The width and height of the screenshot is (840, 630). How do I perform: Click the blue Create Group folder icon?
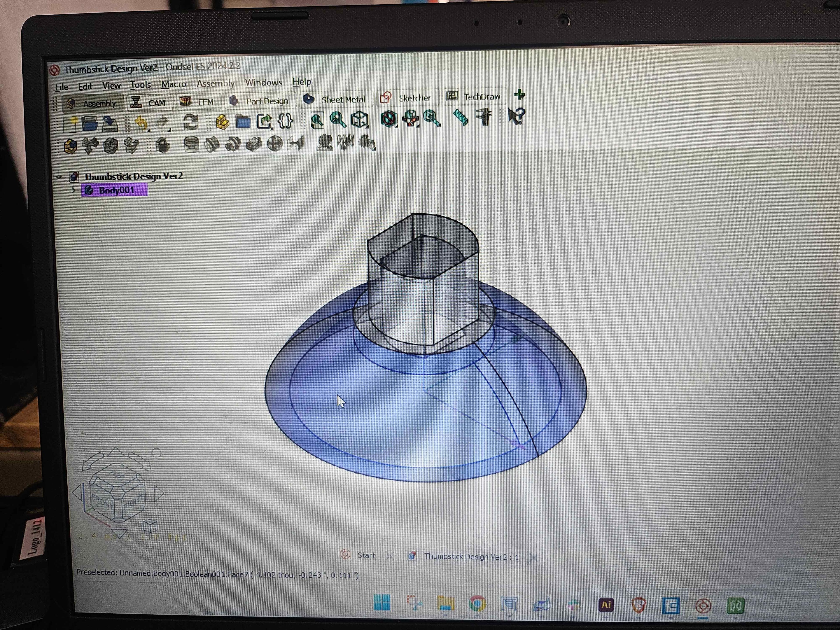[x=243, y=122]
